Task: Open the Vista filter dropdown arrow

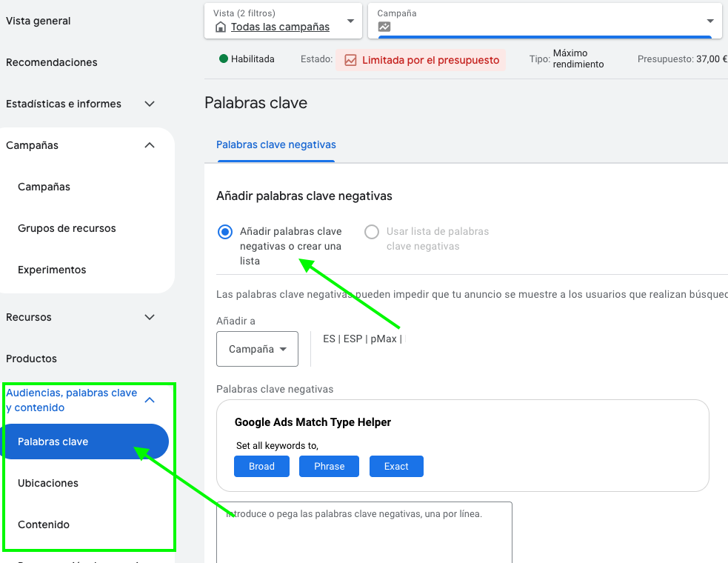Action: [x=350, y=21]
